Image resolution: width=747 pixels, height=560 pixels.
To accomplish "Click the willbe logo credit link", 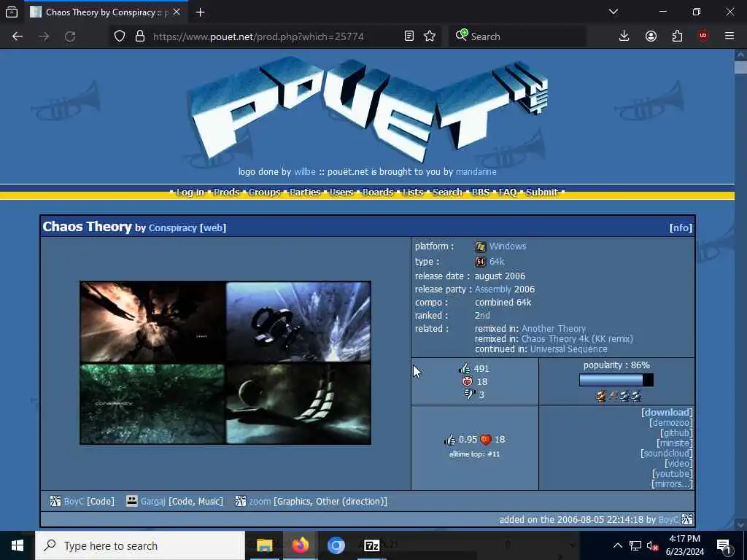I will tap(305, 172).
